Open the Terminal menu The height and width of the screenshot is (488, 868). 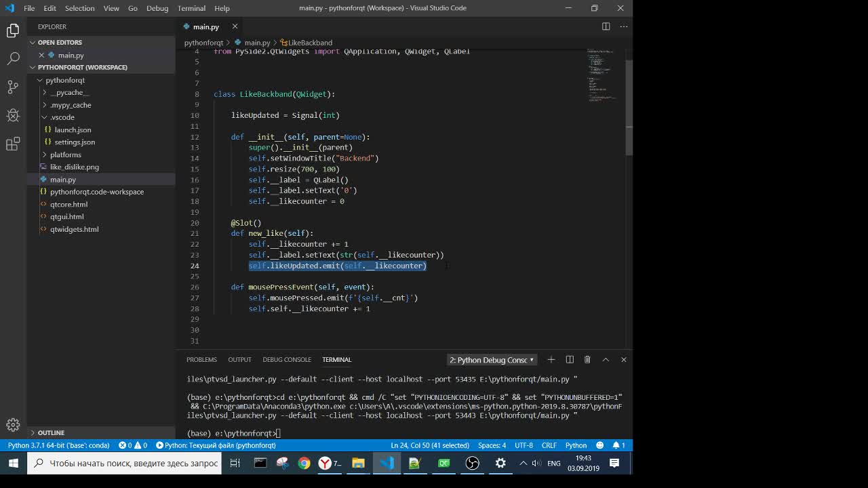(191, 8)
